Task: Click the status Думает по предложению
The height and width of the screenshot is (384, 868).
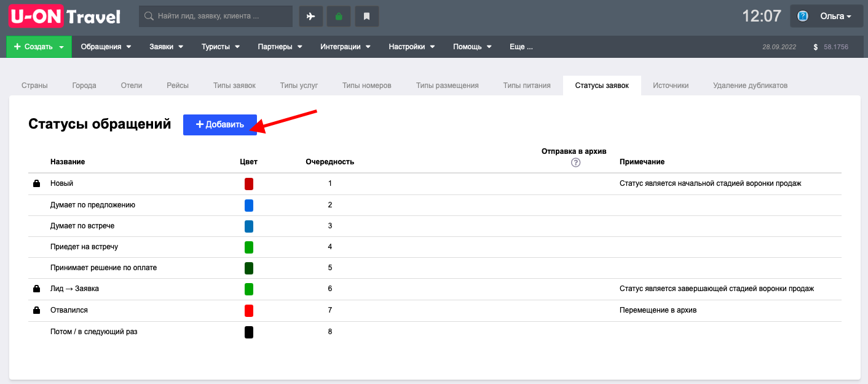Action: [x=93, y=205]
